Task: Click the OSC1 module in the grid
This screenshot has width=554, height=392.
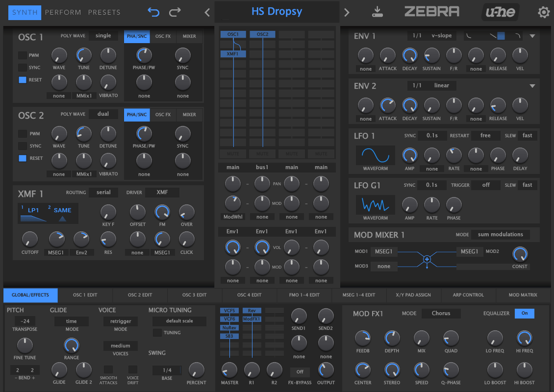Action: 233,34
